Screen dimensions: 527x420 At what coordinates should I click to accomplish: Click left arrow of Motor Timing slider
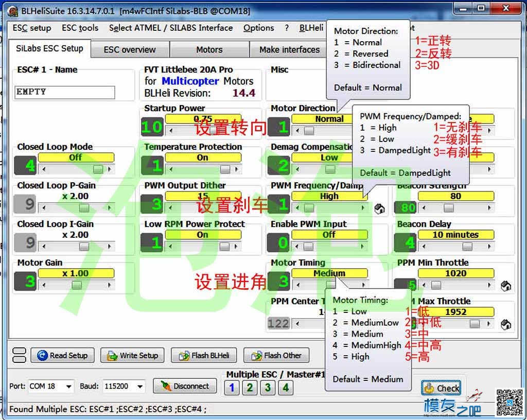(x=297, y=285)
